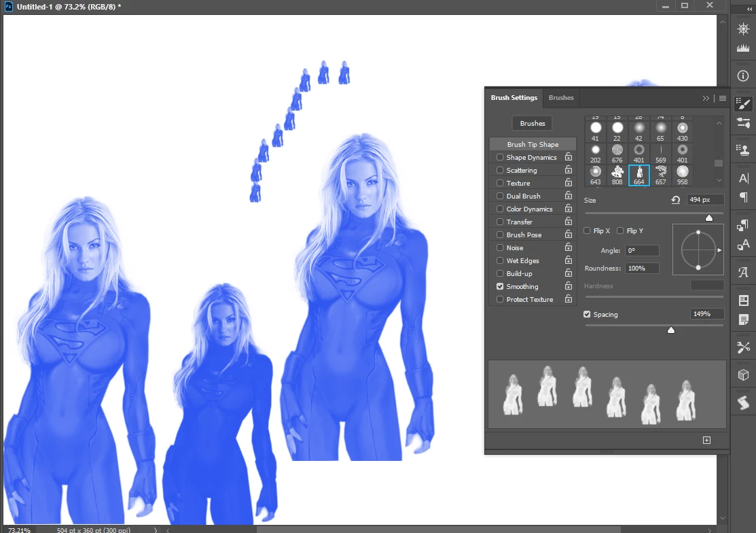
Task: Open the 3D panel cube icon
Action: click(x=743, y=375)
